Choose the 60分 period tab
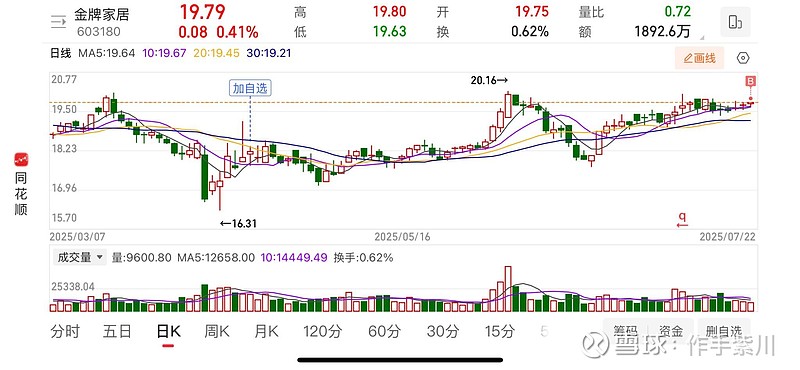This screenshot has height=370, width=800. click(x=385, y=332)
